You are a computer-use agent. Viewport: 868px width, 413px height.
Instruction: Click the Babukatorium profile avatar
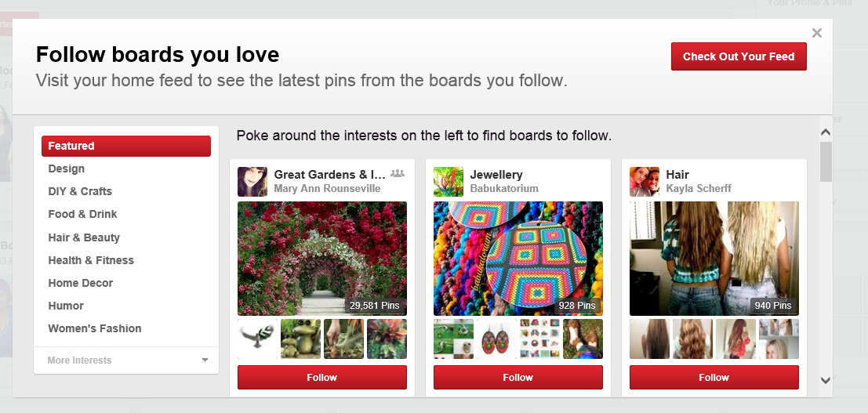[x=449, y=182]
